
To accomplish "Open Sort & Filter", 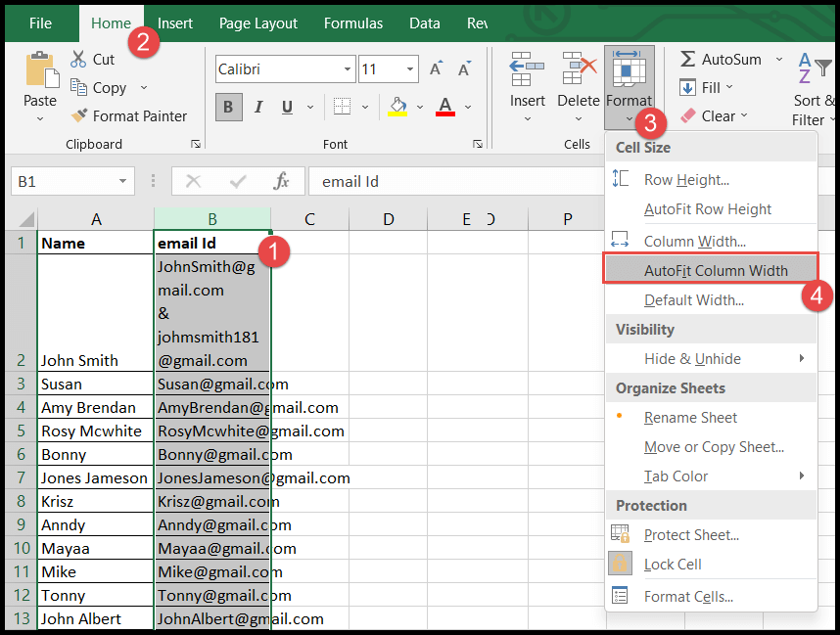I will point(815,88).
